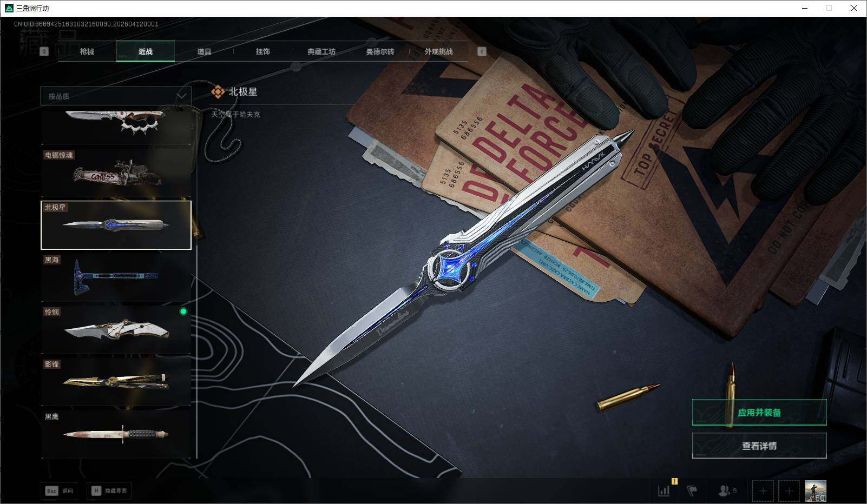This screenshot has height=504, width=867.
Task: Expand the 按品质 sort dropdown
Action: pos(116,96)
